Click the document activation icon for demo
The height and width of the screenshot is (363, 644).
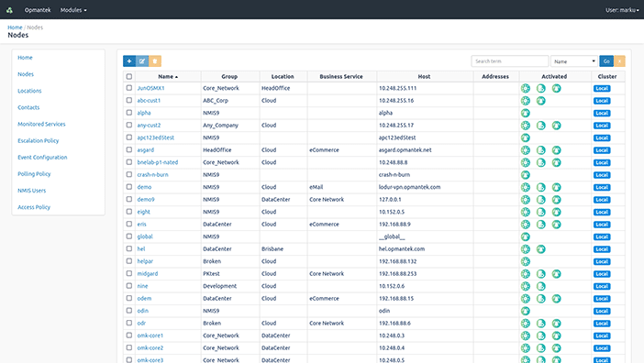click(x=541, y=187)
